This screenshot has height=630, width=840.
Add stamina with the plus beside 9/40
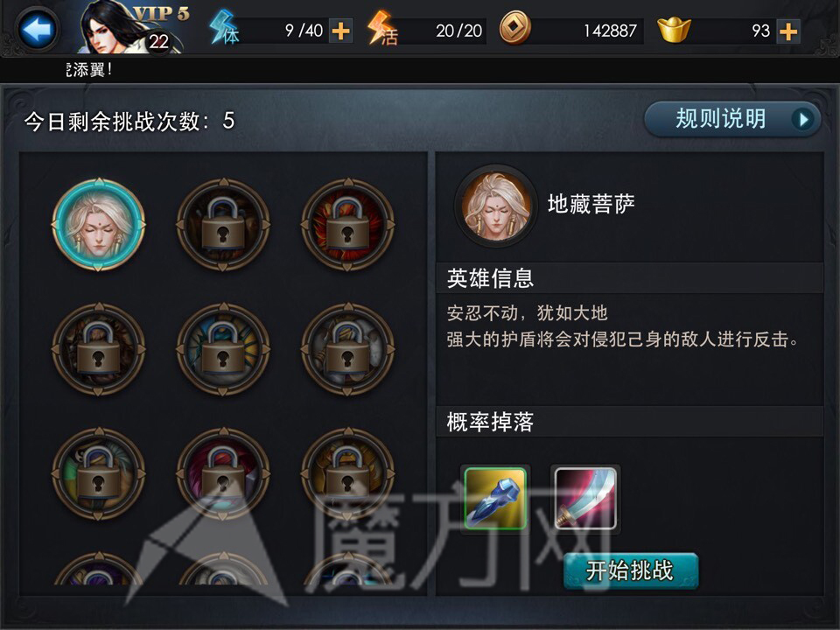coord(340,31)
